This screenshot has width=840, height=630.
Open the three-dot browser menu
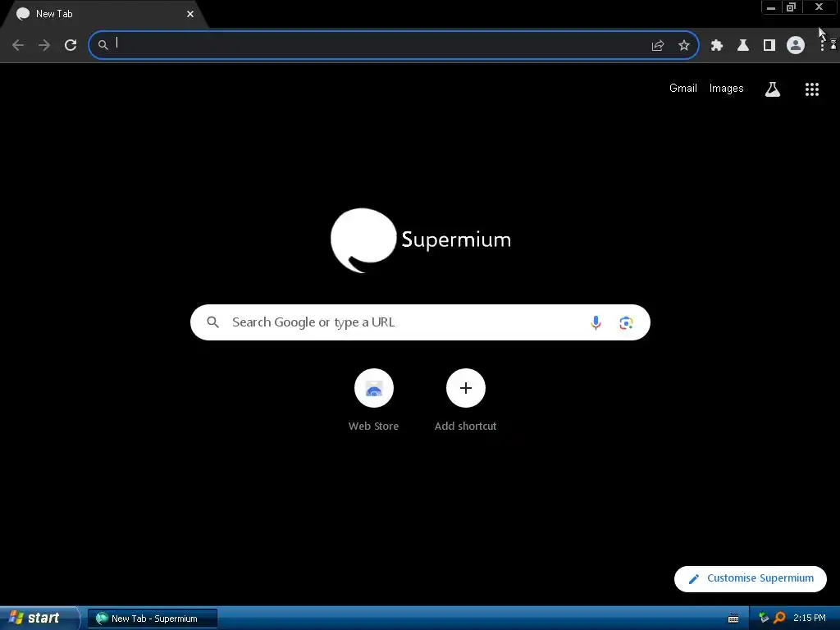(822, 45)
